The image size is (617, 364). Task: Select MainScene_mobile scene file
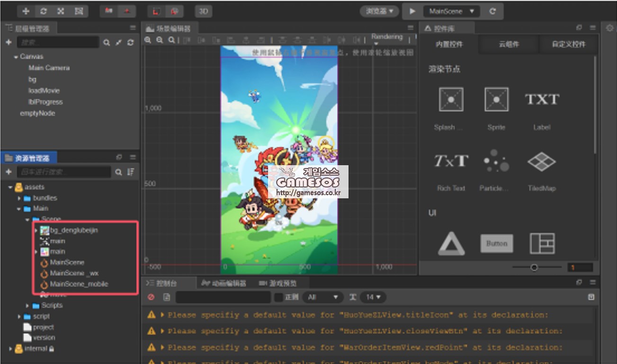point(79,284)
